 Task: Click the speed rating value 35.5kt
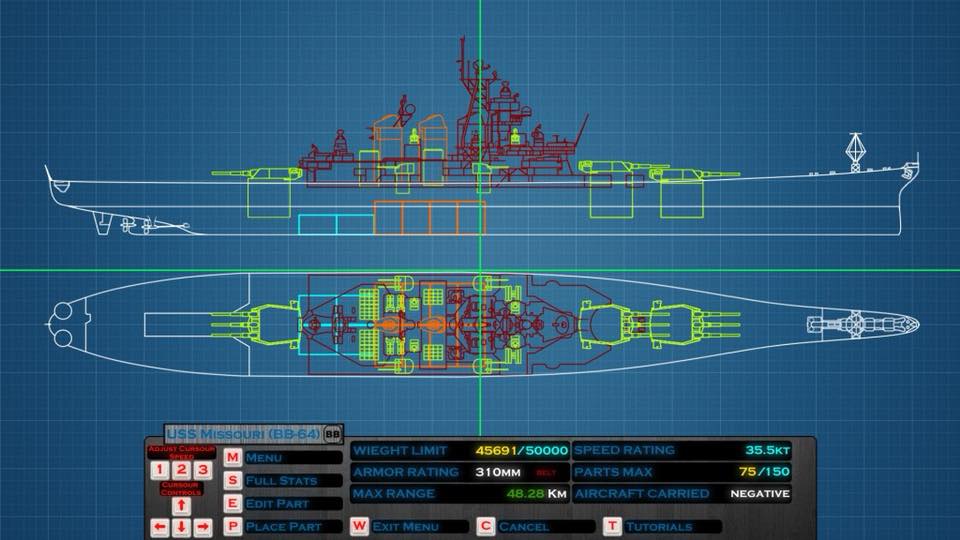click(768, 450)
